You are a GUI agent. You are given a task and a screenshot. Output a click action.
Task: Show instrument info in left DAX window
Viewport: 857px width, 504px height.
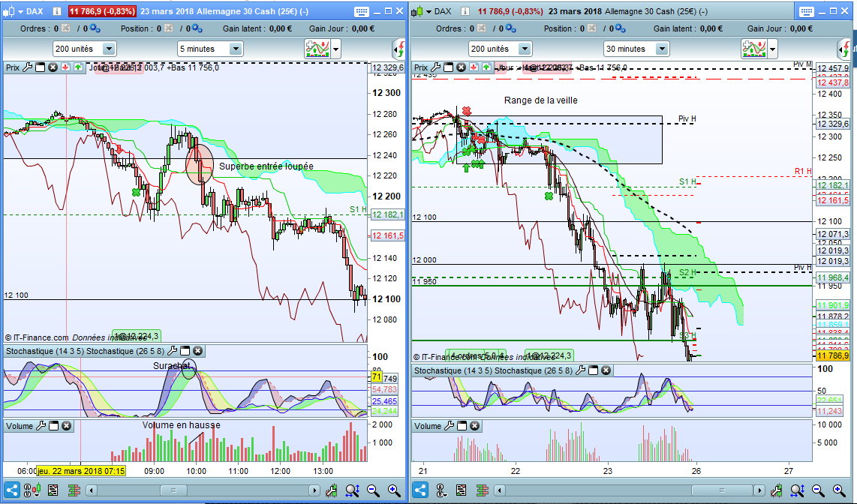coord(57,11)
